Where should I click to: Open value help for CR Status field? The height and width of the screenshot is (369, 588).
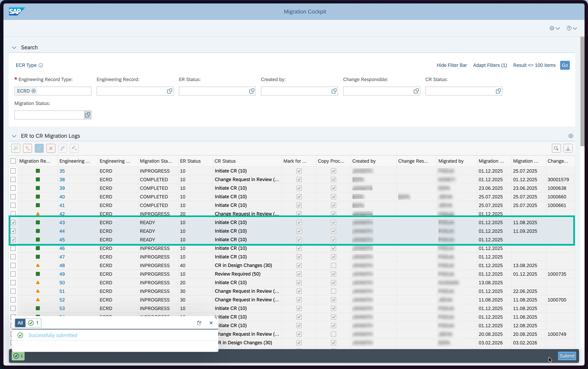tap(498, 91)
